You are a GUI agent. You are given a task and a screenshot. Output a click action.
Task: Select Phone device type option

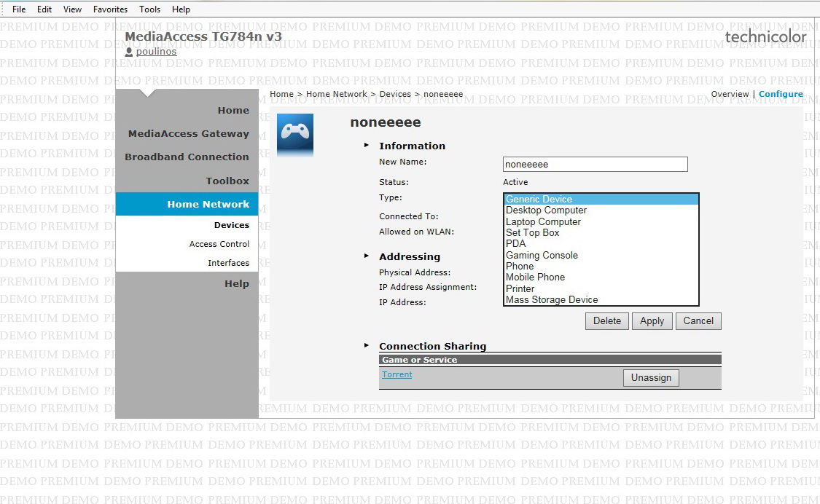tap(601, 266)
